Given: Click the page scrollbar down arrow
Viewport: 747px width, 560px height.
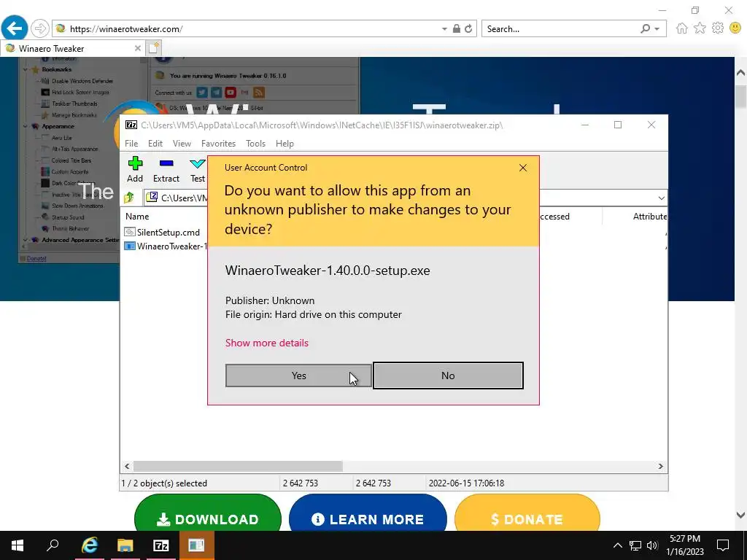Looking at the screenshot, I should point(741,514).
